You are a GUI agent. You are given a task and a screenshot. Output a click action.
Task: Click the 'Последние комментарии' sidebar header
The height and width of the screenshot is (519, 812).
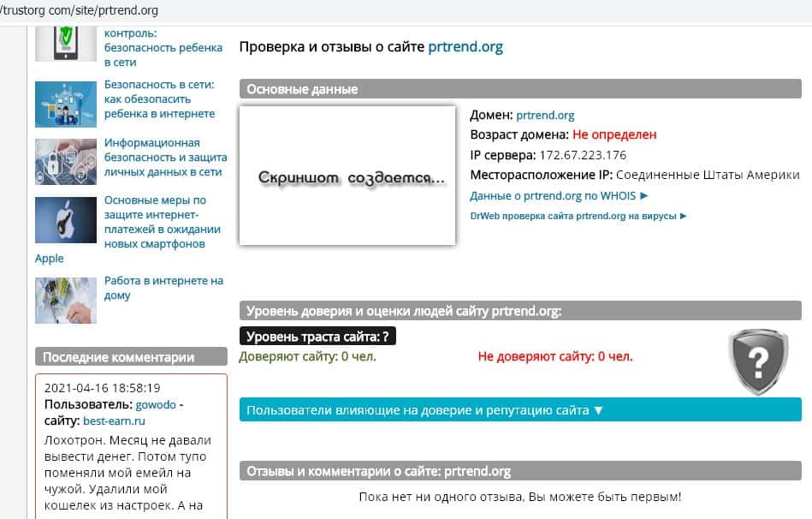(131, 357)
